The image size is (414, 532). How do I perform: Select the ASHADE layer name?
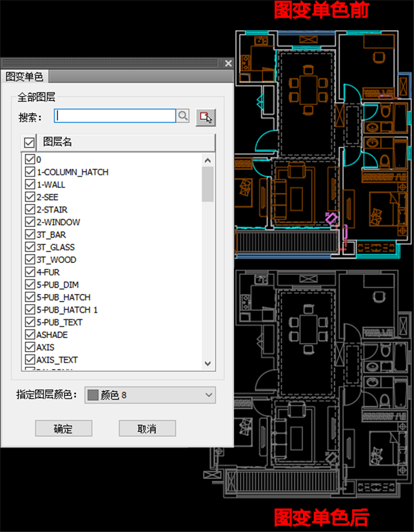tap(52, 335)
